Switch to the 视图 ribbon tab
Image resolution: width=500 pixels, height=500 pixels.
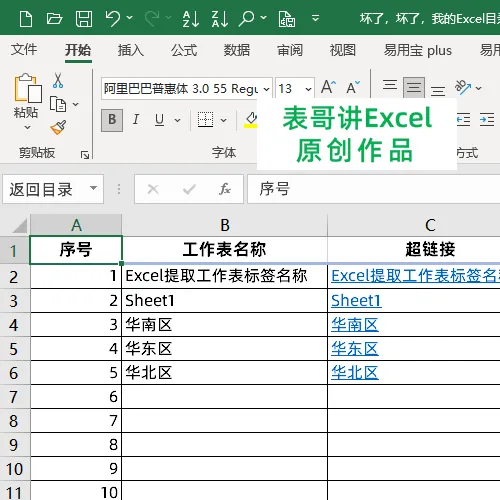(x=343, y=50)
